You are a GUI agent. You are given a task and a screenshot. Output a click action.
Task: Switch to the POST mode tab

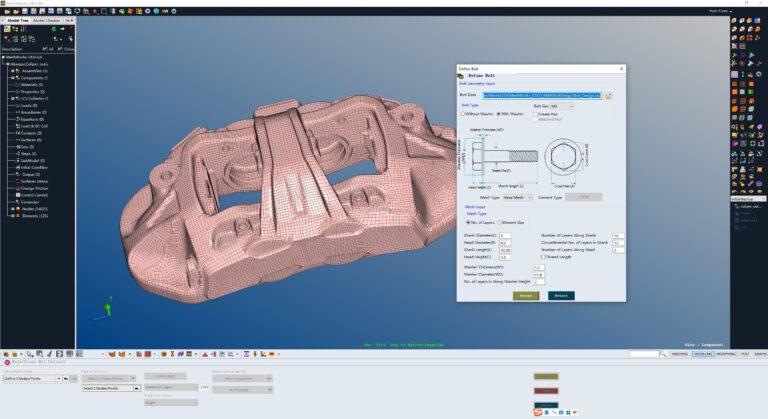(x=745, y=354)
